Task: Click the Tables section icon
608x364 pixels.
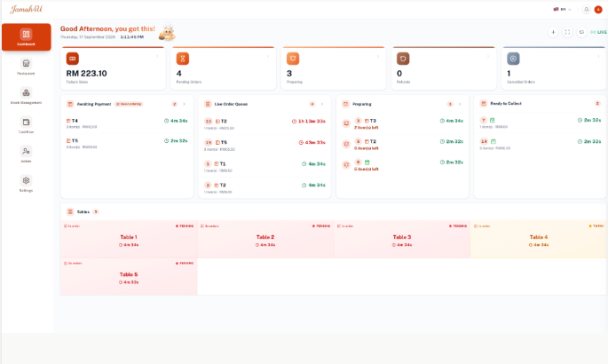Action: coord(70,211)
